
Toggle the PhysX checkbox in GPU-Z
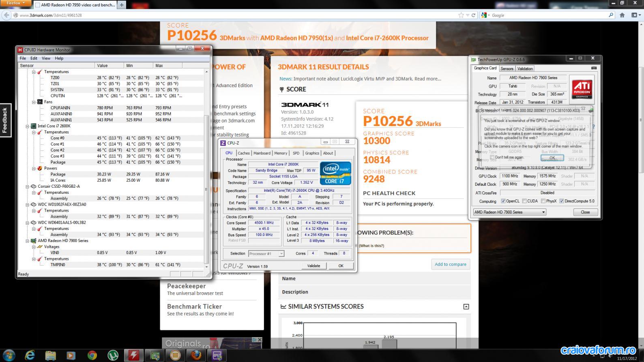point(543,201)
